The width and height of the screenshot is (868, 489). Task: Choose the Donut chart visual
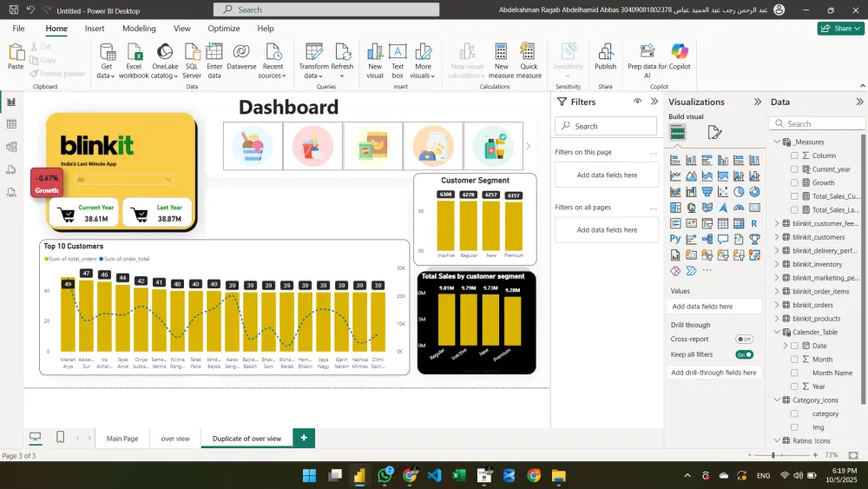(x=754, y=192)
